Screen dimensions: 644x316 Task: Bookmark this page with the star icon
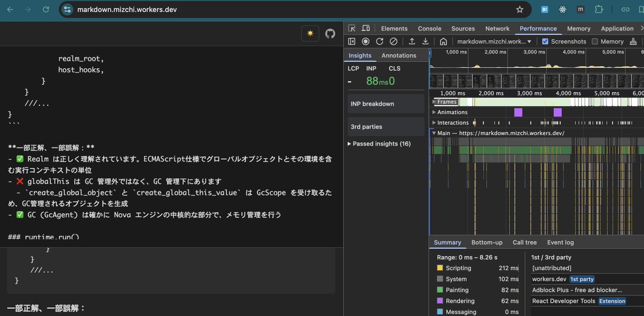click(x=519, y=10)
